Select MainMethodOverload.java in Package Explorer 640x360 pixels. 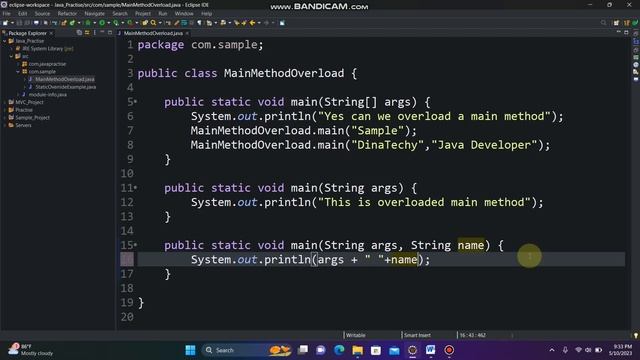point(64,79)
